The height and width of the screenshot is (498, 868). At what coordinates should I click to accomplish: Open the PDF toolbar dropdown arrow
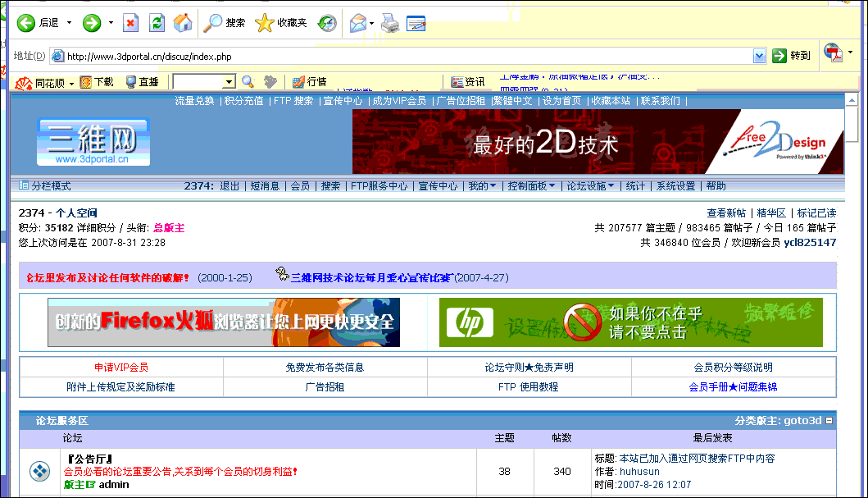point(850,52)
